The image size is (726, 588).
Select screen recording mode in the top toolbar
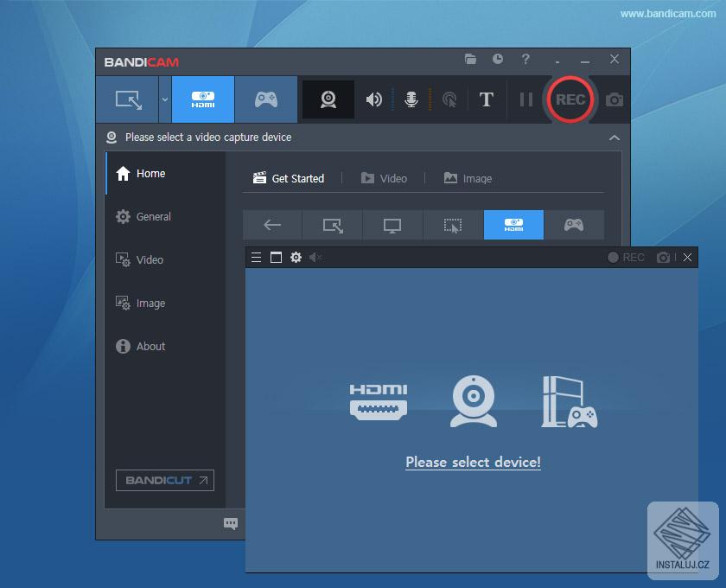point(128,99)
